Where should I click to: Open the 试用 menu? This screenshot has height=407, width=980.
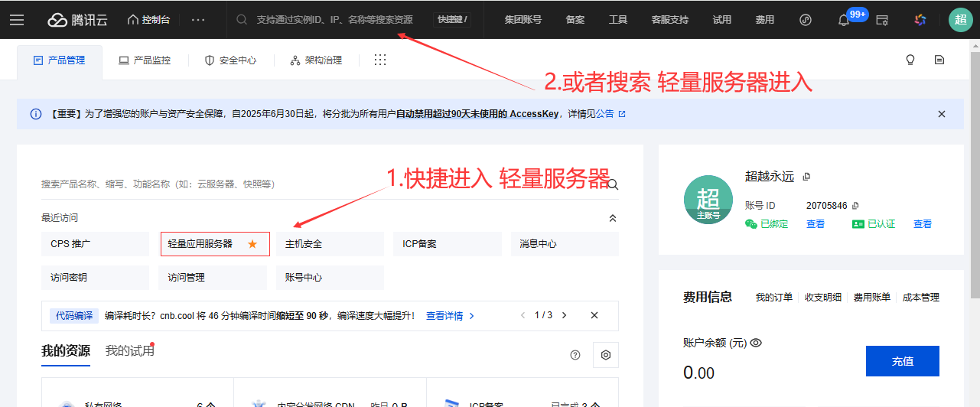[721, 20]
